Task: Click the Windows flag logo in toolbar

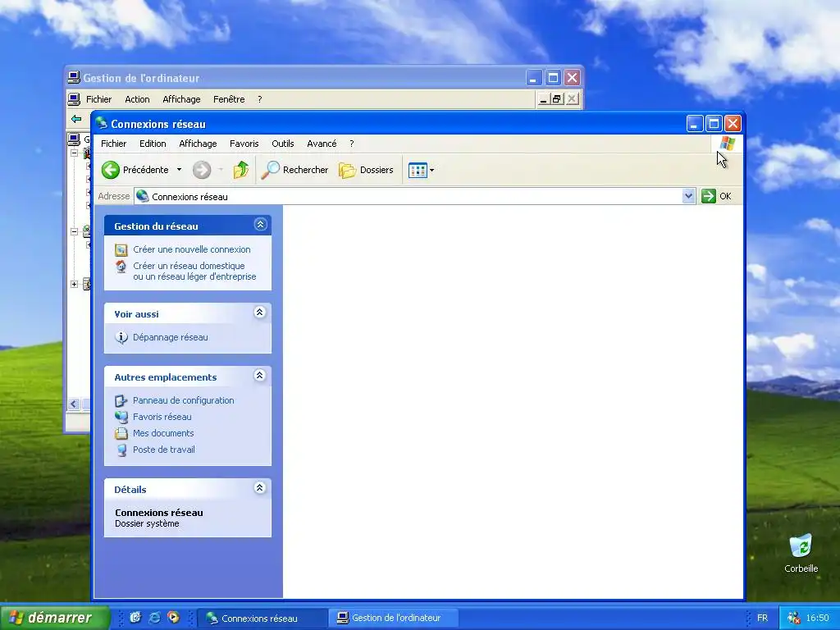Action: (727, 144)
